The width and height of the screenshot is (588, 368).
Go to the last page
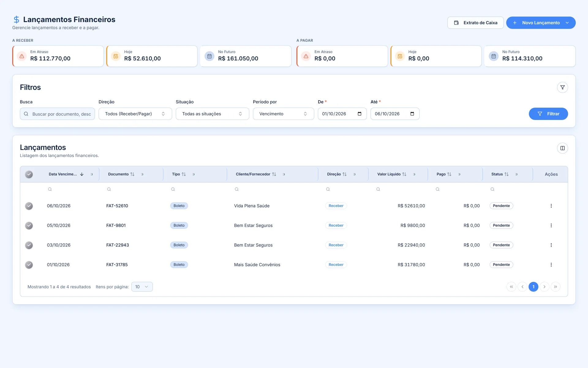click(x=555, y=287)
